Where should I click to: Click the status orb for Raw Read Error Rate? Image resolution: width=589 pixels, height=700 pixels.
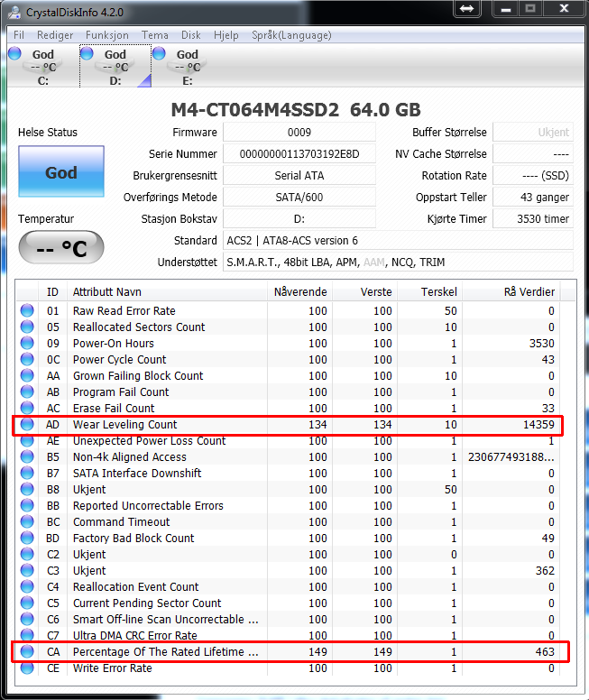click(x=27, y=310)
